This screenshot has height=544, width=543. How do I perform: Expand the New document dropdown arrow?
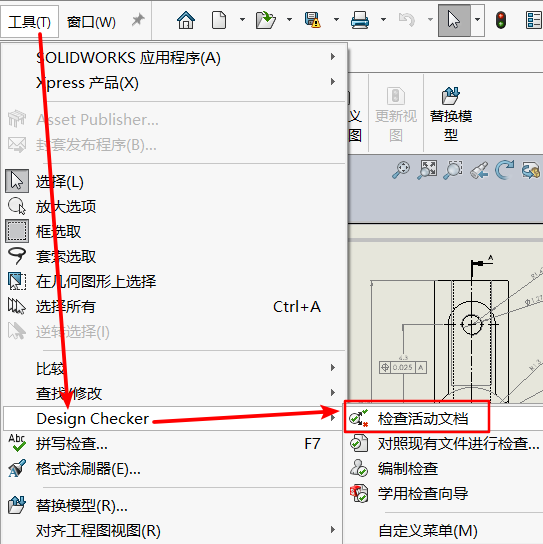tap(243, 20)
